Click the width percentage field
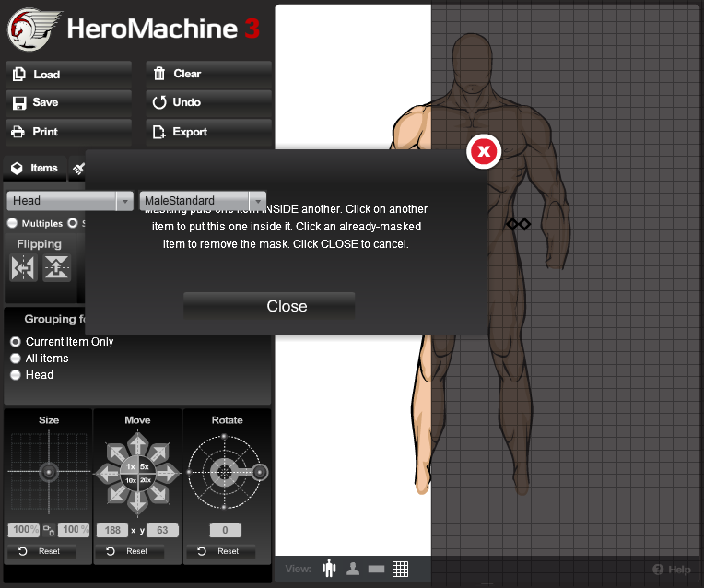The height and width of the screenshot is (588, 704). coord(24,530)
